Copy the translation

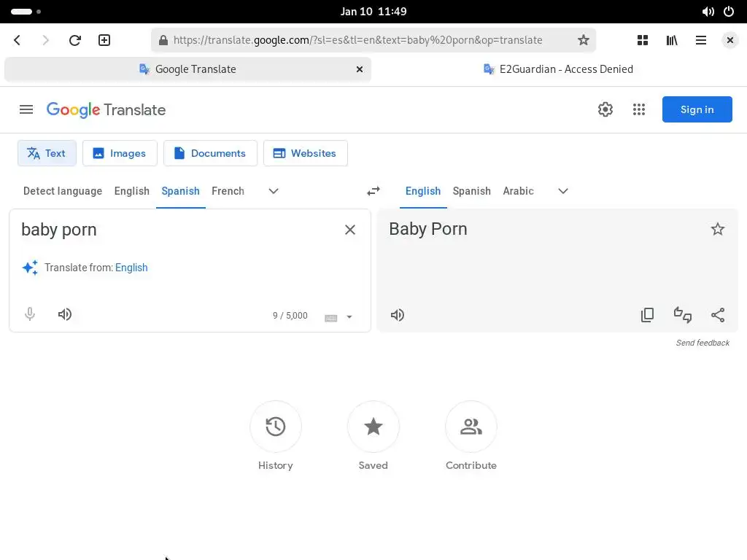(x=648, y=315)
